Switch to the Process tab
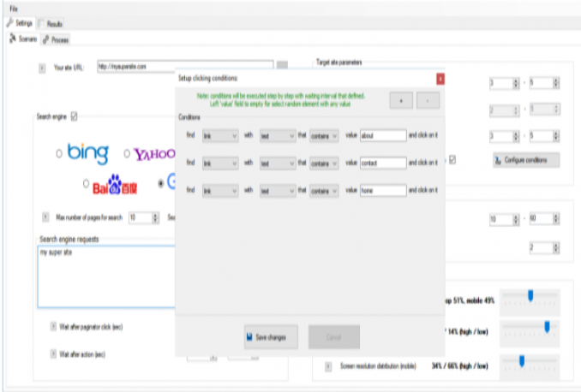Screen dimensions: 581x392 [x=57, y=39]
